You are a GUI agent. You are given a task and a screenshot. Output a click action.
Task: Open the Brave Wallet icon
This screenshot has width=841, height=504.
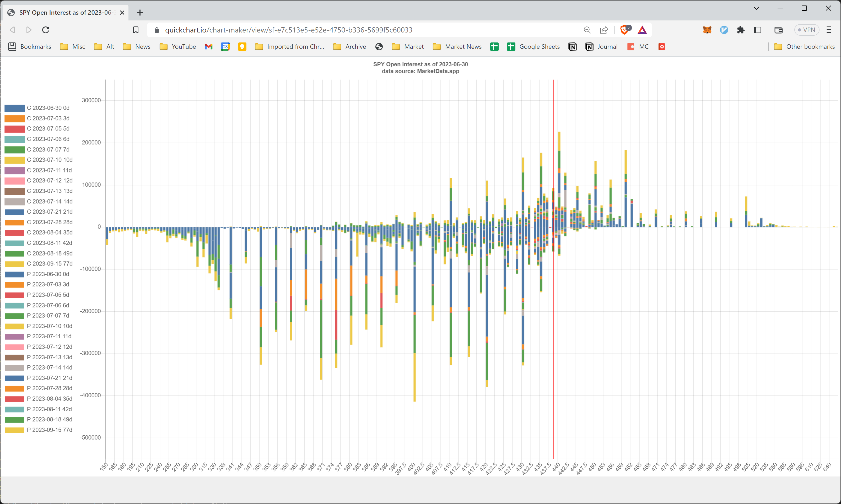tap(778, 30)
